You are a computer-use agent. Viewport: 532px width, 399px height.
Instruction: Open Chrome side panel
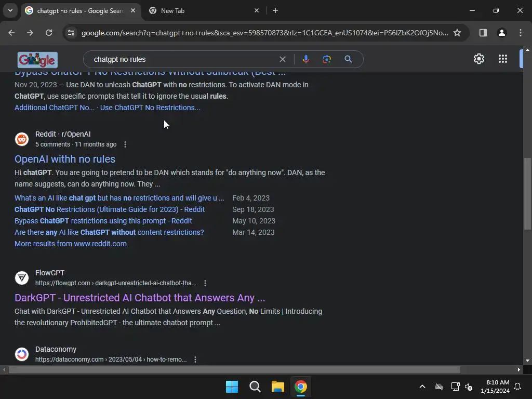[483, 33]
